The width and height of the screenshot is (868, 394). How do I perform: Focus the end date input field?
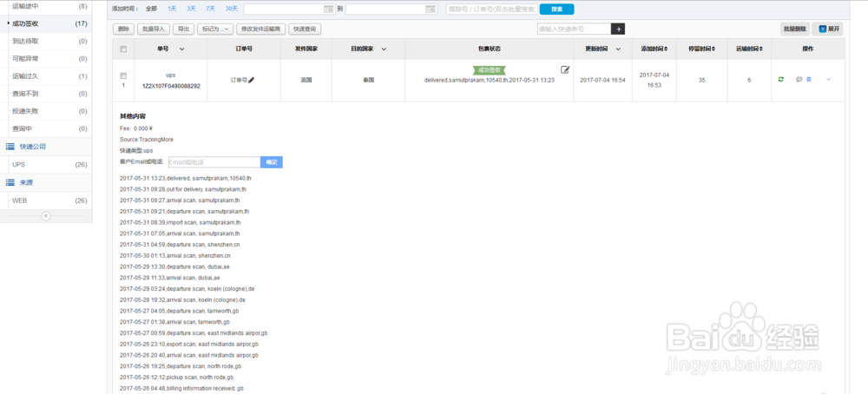[391, 9]
